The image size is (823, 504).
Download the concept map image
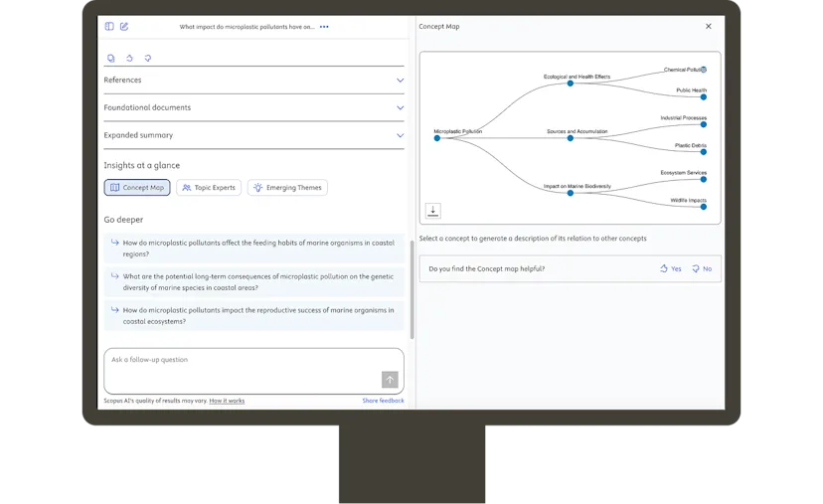(x=433, y=211)
